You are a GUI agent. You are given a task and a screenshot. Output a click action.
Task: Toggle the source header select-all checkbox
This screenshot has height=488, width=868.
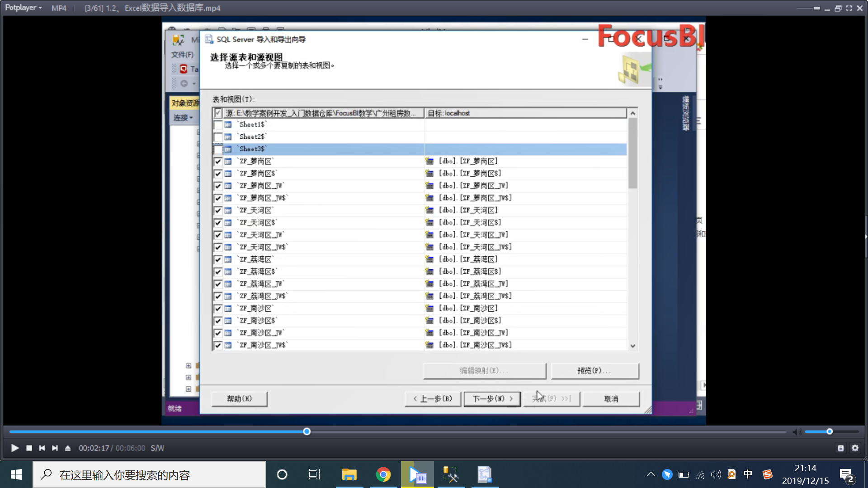(x=218, y=113)
